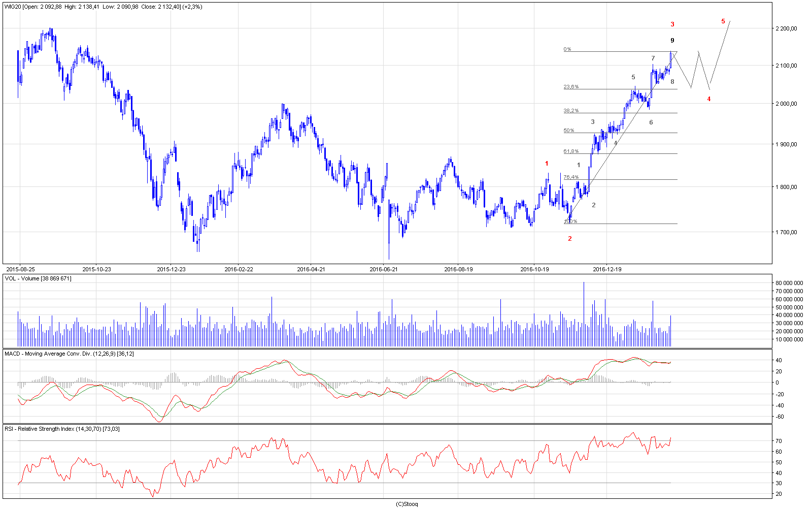This screenshot has height=508, width=812.
Task: Click the MACD Moving Average Conv. Div. title
Action: [x=69, y=354]
